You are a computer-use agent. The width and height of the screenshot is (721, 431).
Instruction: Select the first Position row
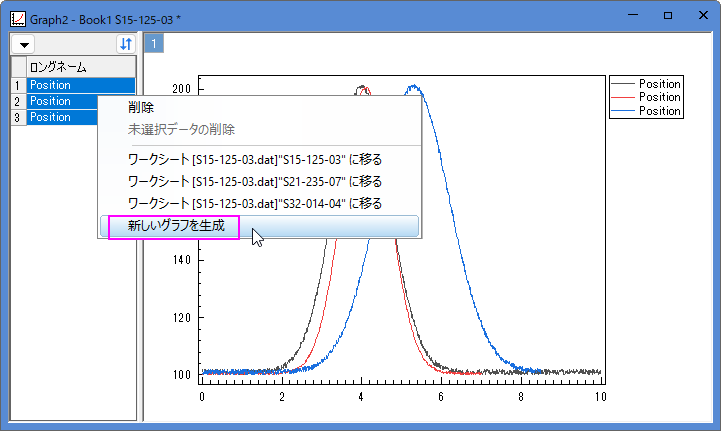[81, 85]
